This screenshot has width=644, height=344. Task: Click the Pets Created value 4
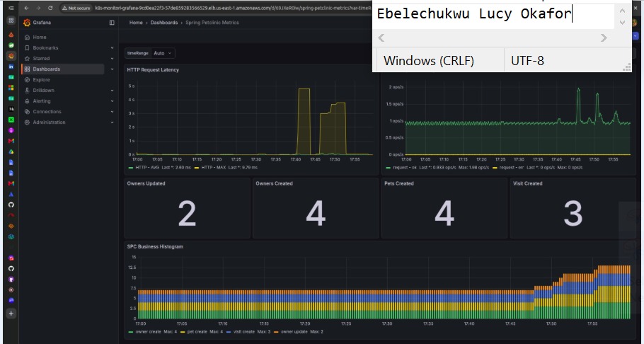coord(444,213)
